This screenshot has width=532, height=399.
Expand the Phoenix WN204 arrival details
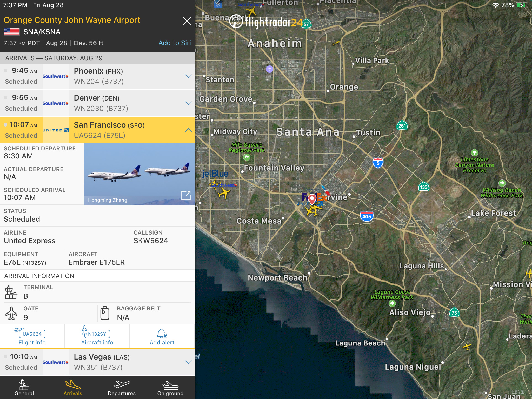click(x=188, y=76)
